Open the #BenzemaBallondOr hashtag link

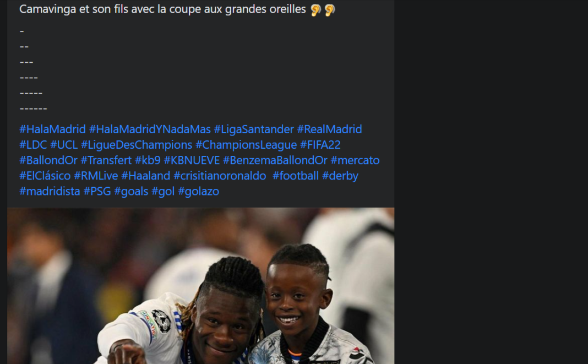275,160
